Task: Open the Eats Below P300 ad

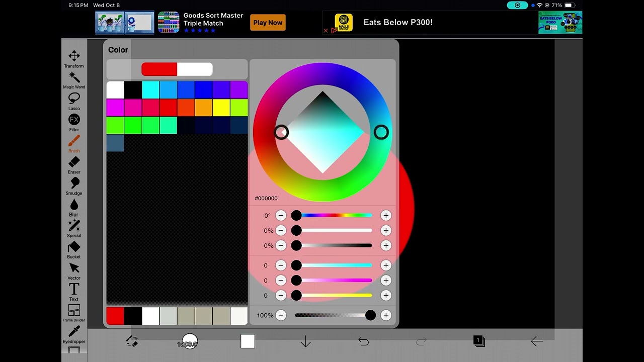Action: pyautogui.click(x=398, y=22)
